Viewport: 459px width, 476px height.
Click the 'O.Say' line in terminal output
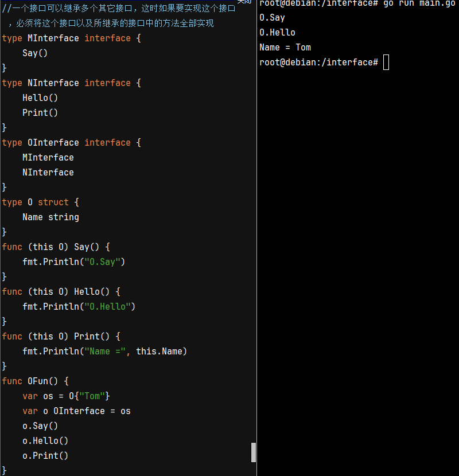click(x=272, y=18)
